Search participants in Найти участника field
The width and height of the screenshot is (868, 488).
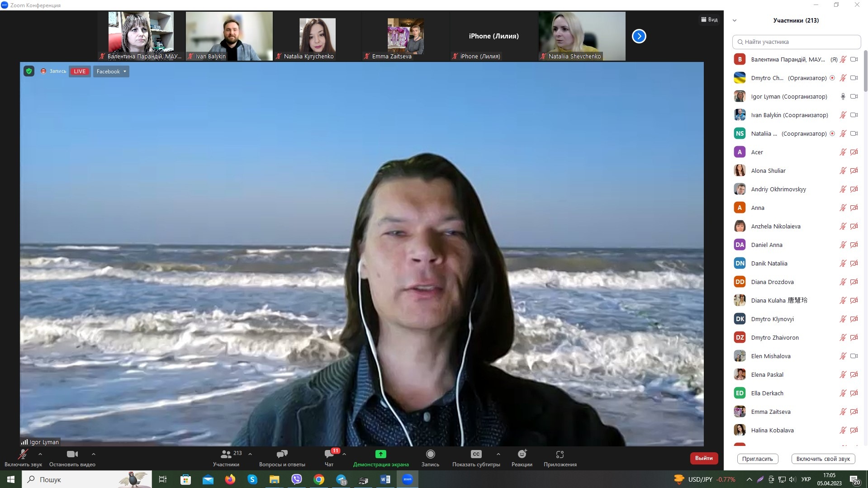click(797, 42)
